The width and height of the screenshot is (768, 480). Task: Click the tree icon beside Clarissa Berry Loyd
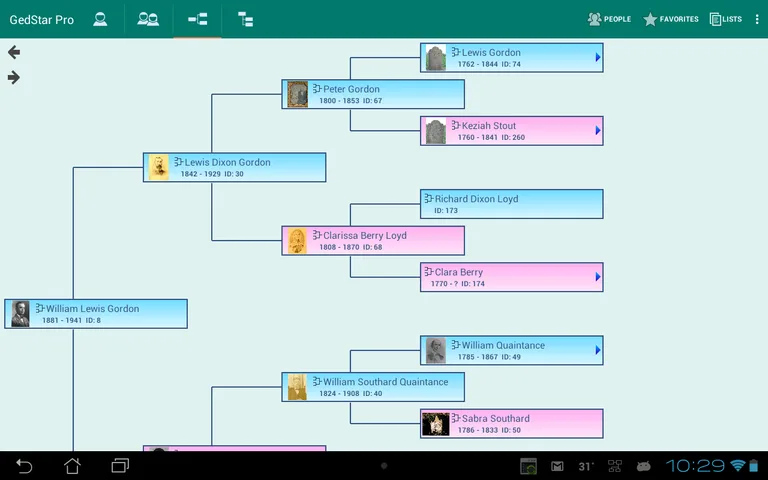click(317, 235)
